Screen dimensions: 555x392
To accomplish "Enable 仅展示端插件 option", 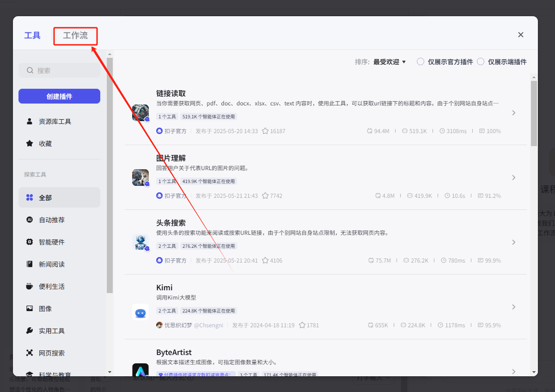I will 481,61.
